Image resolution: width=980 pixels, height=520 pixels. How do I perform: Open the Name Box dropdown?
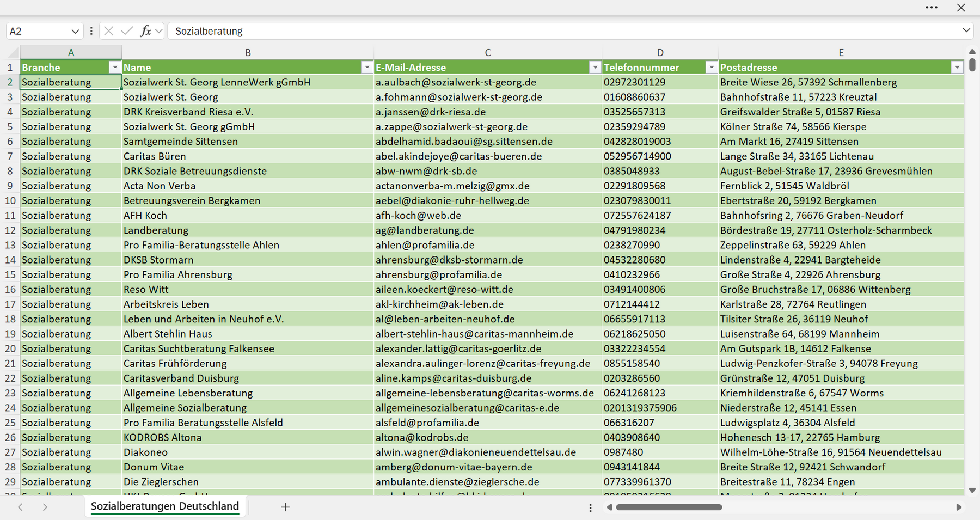click(x=75, y=31)
